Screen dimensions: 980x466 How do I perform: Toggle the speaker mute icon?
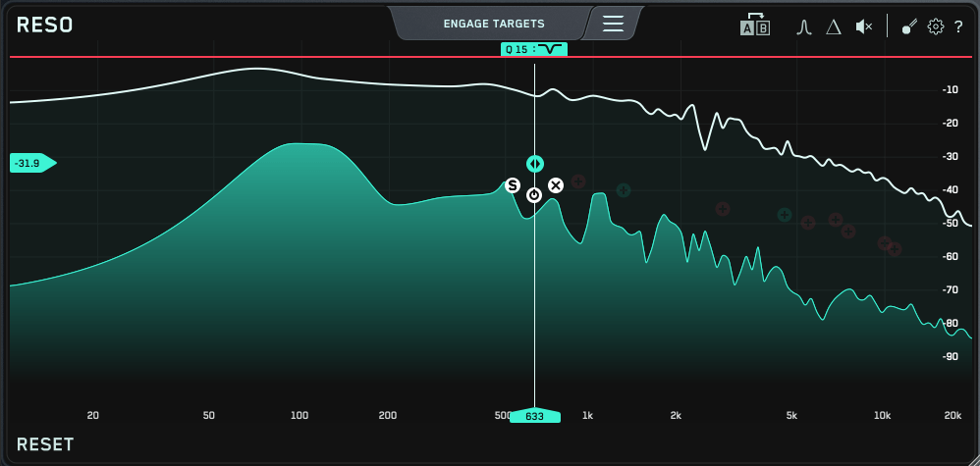(x=864, y=26)
